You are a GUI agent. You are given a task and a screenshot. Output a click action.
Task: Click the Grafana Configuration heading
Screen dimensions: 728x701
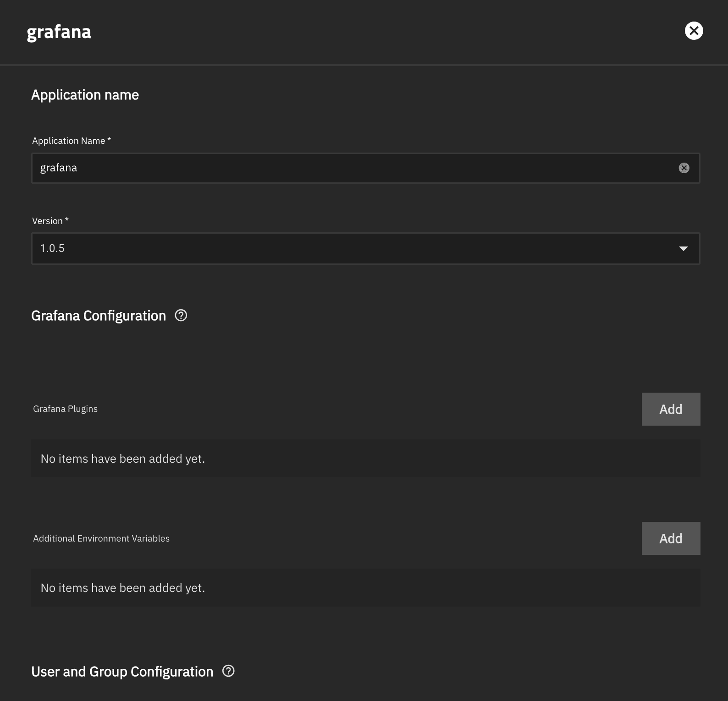pos(99,316)
